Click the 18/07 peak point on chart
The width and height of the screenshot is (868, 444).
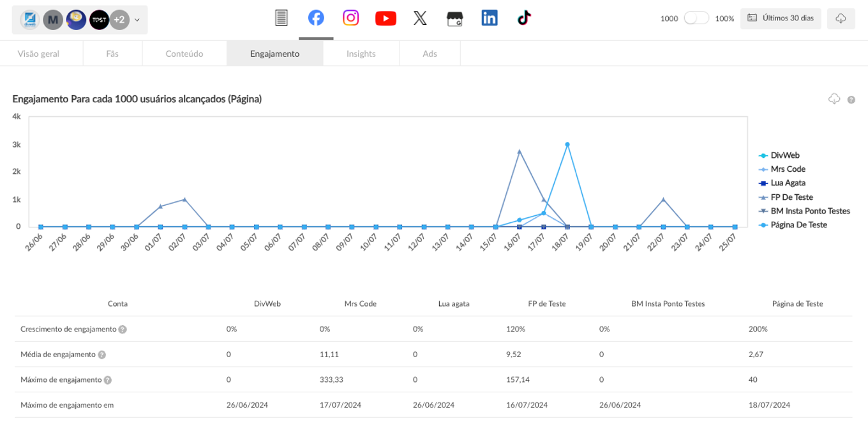click(567, 144)
